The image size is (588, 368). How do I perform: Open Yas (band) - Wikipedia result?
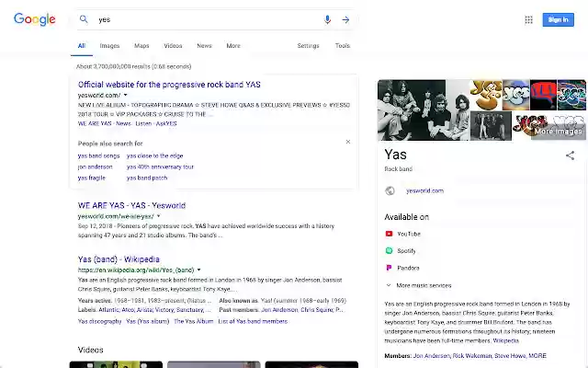(119, 259)
